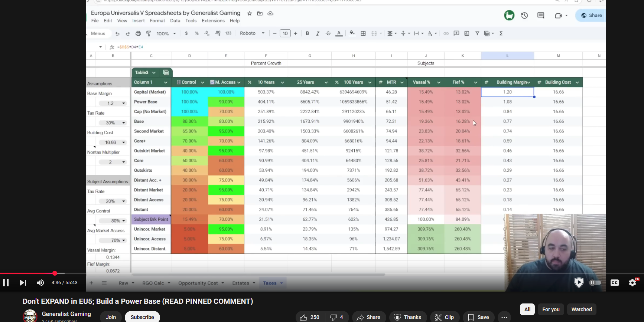Screen dimensions: 644x322
Task: Click the redo arrow in Sheets toolbar
Action: pyautogui.click(x=128, y=33)
